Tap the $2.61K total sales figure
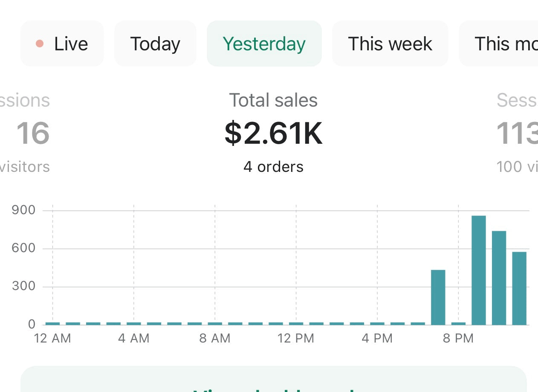The image size is (538, 392). click(273, 134)
